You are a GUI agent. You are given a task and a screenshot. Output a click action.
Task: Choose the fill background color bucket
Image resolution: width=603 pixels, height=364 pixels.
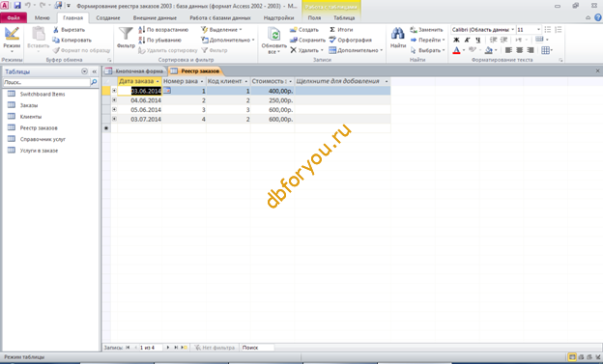pyautogui.click(x=488, y=50)
